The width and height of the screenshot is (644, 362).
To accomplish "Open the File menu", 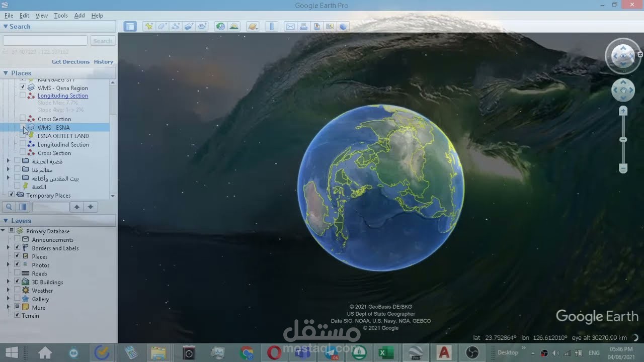I will coord(9,16).
